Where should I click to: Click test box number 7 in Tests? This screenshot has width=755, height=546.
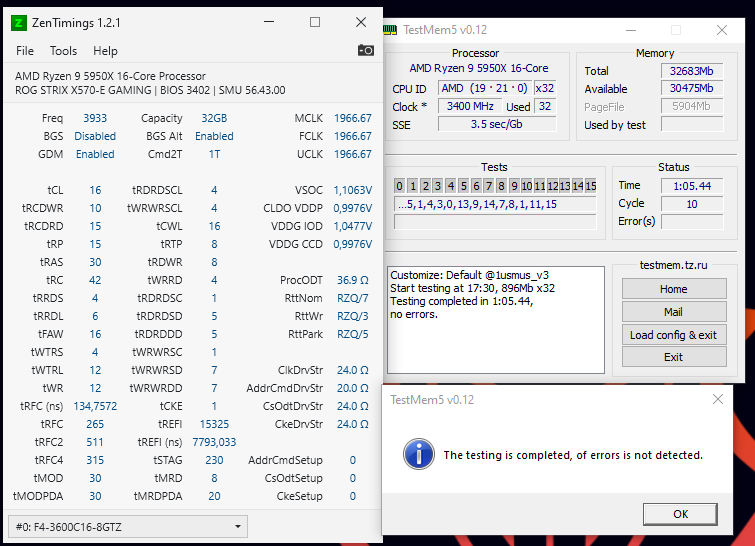click(x=489, y=186)
